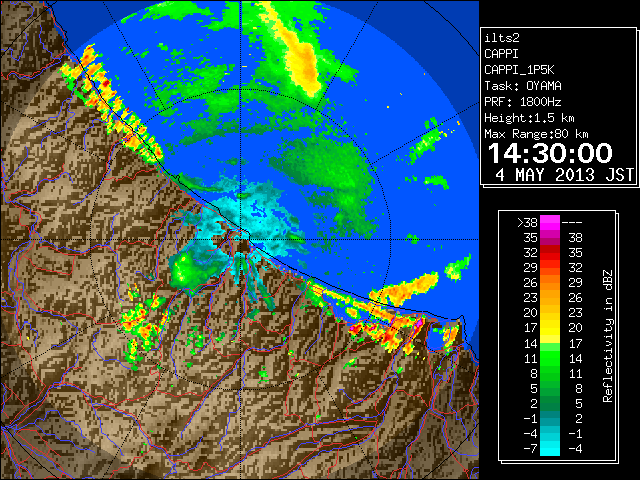This screenshot has height=480, width=640.
Task: Click the 'Reflectivity in dBZ' legend title
Action: pos(608,336)
